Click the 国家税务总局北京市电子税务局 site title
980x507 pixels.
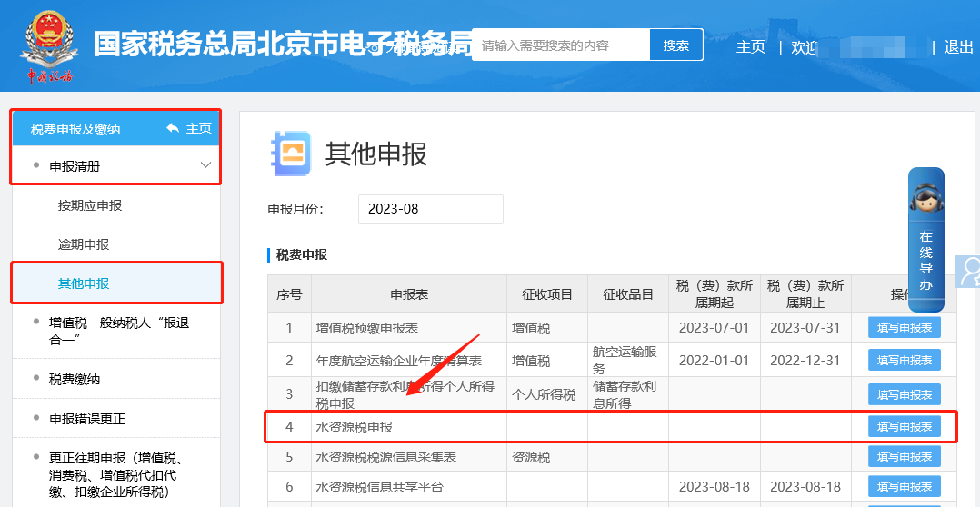coord(283,44)
